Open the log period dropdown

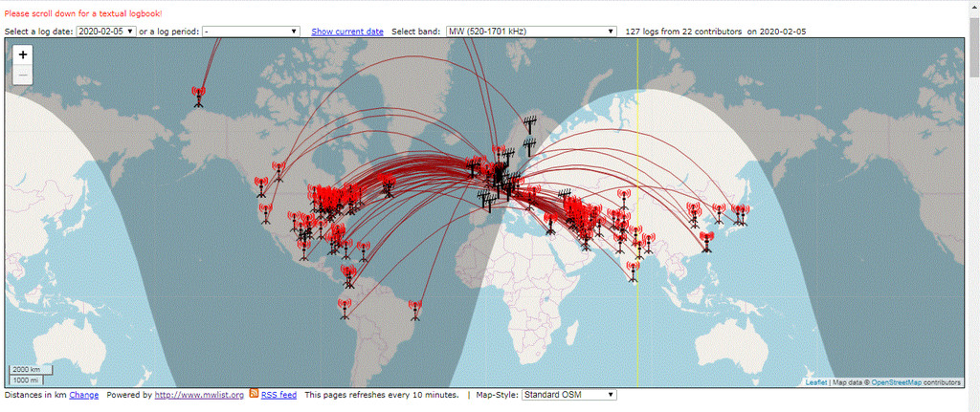pyautogui.click(x=251, y=32)
